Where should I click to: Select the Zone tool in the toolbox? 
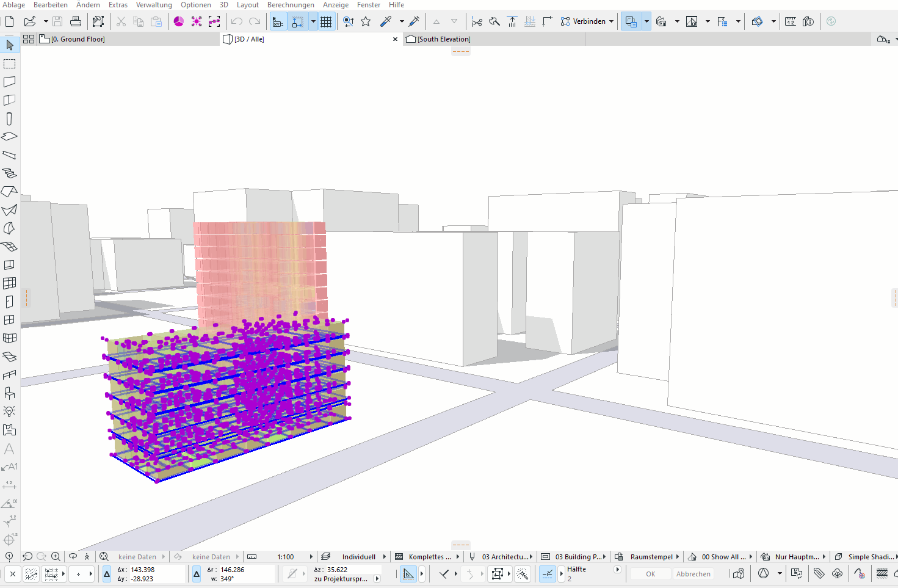(x=10, y=430)
